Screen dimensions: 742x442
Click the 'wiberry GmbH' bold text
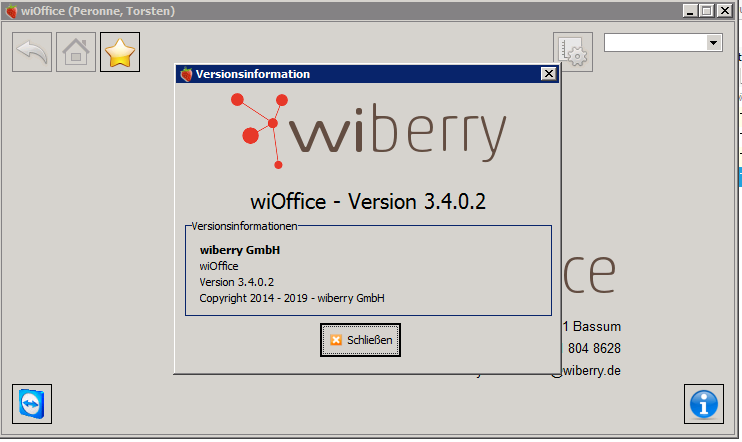[240, 250]
